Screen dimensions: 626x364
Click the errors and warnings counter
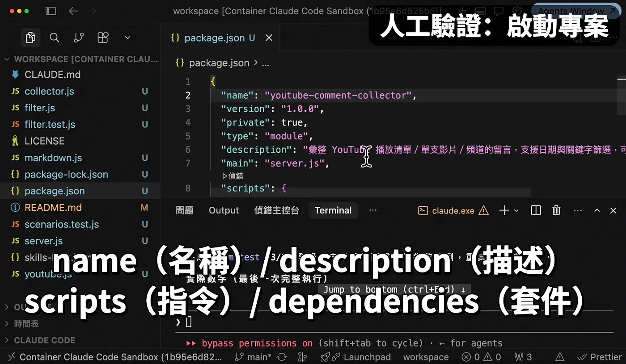pos(481,357)
